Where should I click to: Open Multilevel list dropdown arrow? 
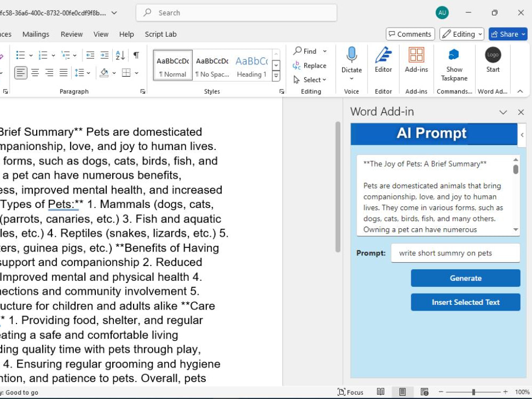coord(74,55)
